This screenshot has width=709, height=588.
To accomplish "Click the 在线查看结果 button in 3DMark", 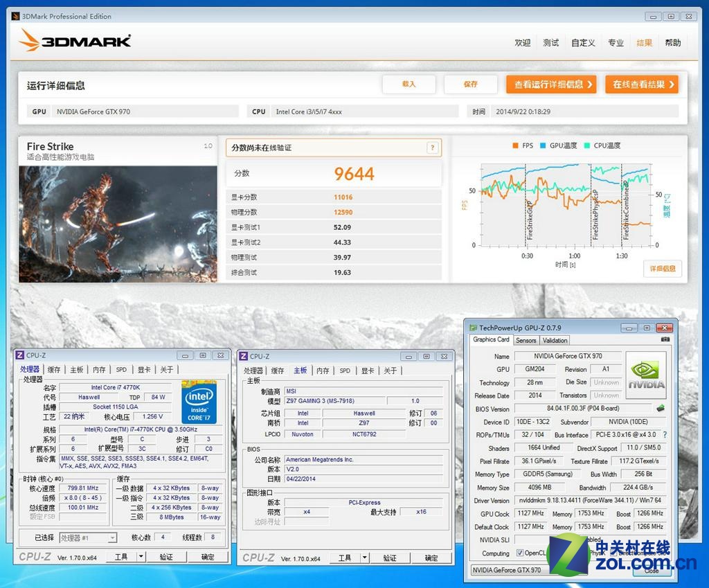I will coord(642,84).
